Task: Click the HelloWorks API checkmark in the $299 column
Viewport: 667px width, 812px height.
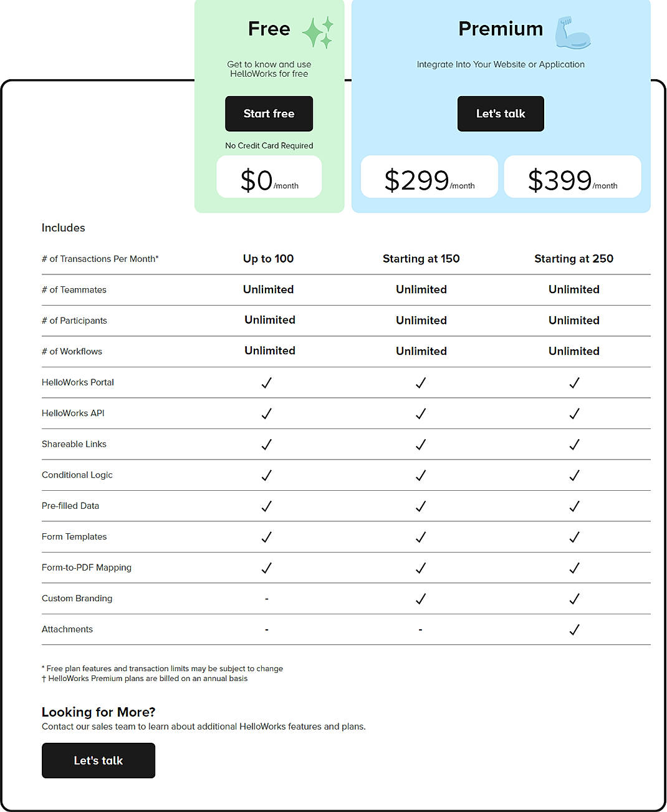Action: [421, 413]
